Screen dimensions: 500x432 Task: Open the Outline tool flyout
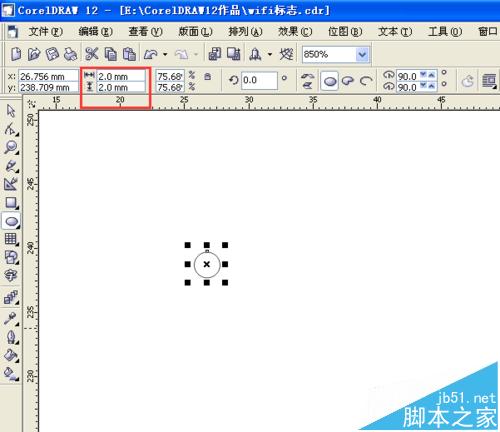[x=11, y=337]
